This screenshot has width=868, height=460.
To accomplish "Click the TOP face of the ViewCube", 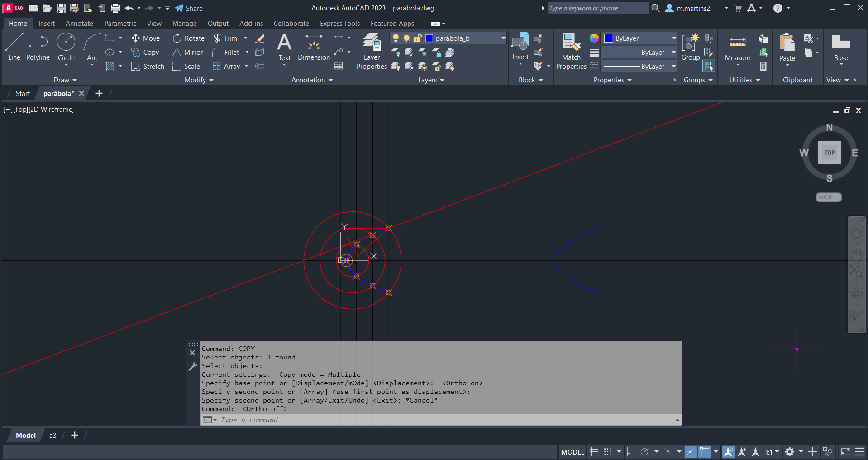I will point(829,153).
